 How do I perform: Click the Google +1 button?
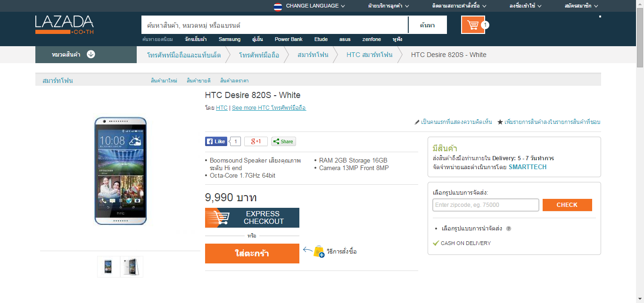coord(256,141)
